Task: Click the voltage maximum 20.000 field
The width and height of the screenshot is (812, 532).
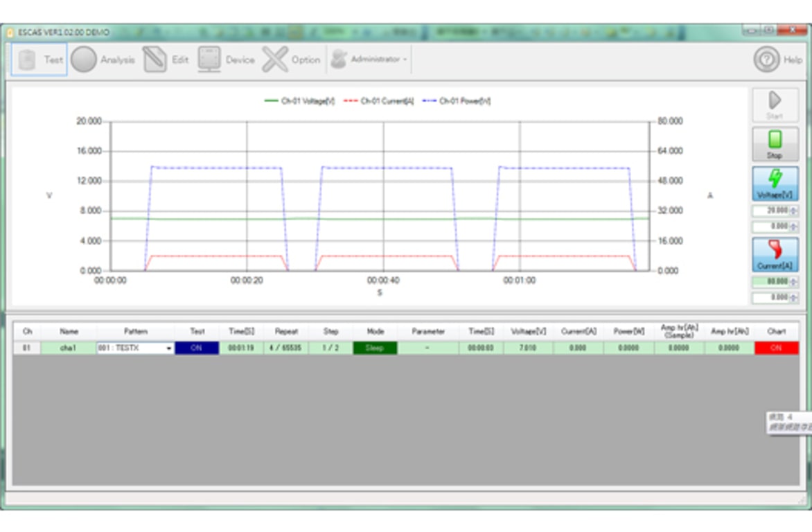Action: (x=770, y=211)
